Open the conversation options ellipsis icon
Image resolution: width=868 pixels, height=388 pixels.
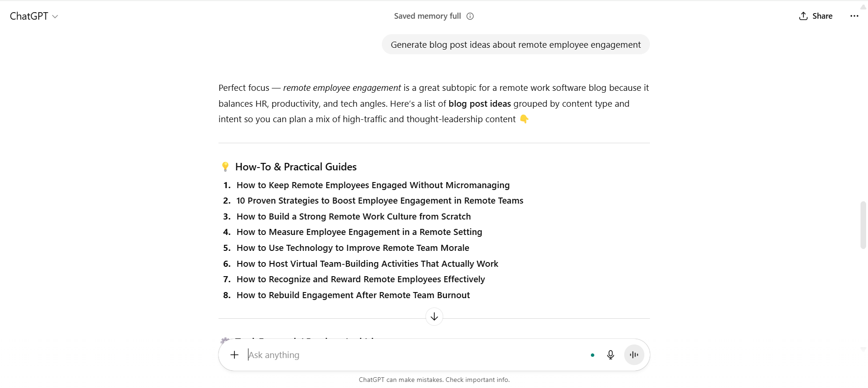point(854,15)
